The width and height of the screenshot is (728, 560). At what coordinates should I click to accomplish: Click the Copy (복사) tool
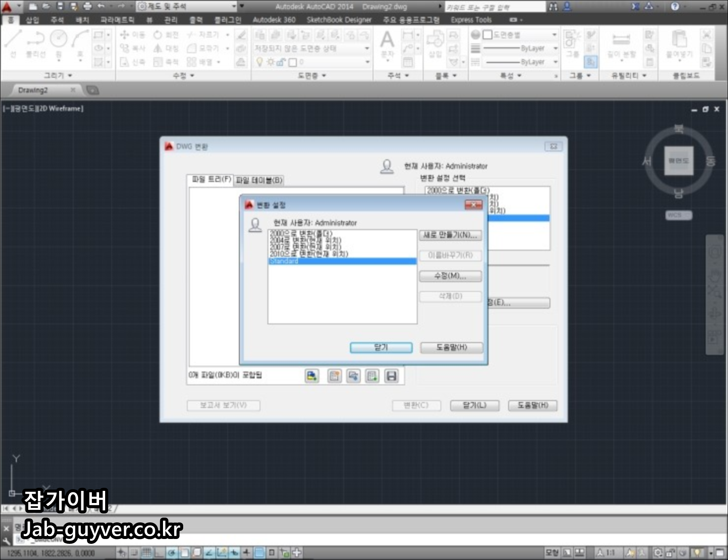click(x=133, y=49)
